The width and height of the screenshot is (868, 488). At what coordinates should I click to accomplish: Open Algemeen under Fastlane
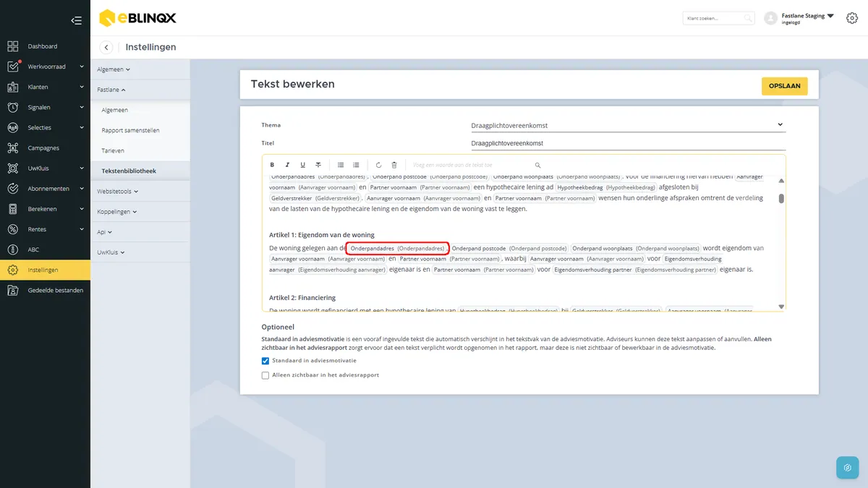click(115, 110)
